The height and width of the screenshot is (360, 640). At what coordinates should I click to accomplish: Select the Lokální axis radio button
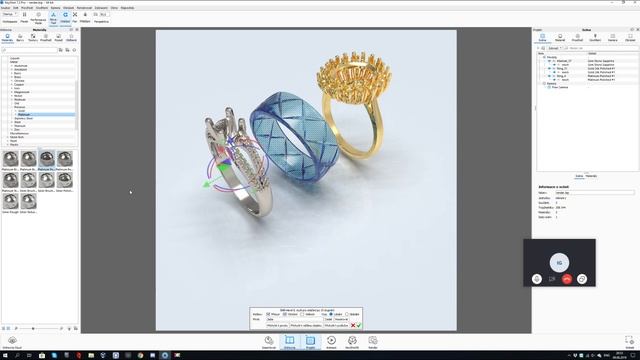point(331,314)
